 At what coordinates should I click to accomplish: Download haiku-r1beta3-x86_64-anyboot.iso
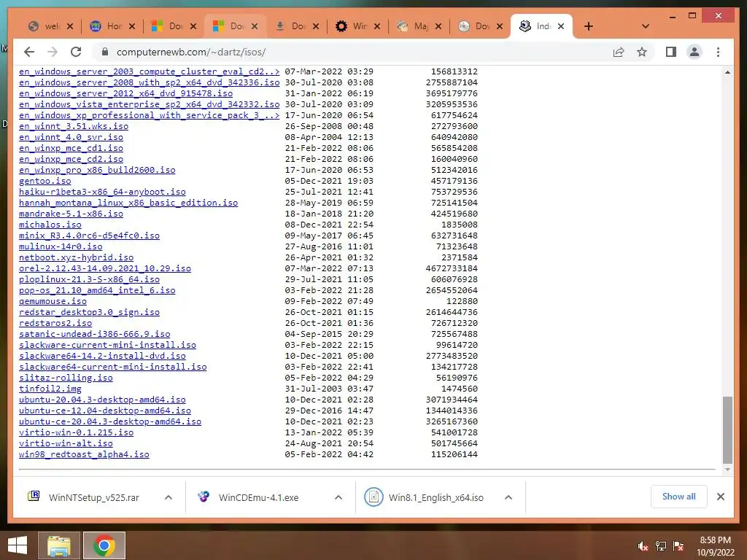pos(102,192)
